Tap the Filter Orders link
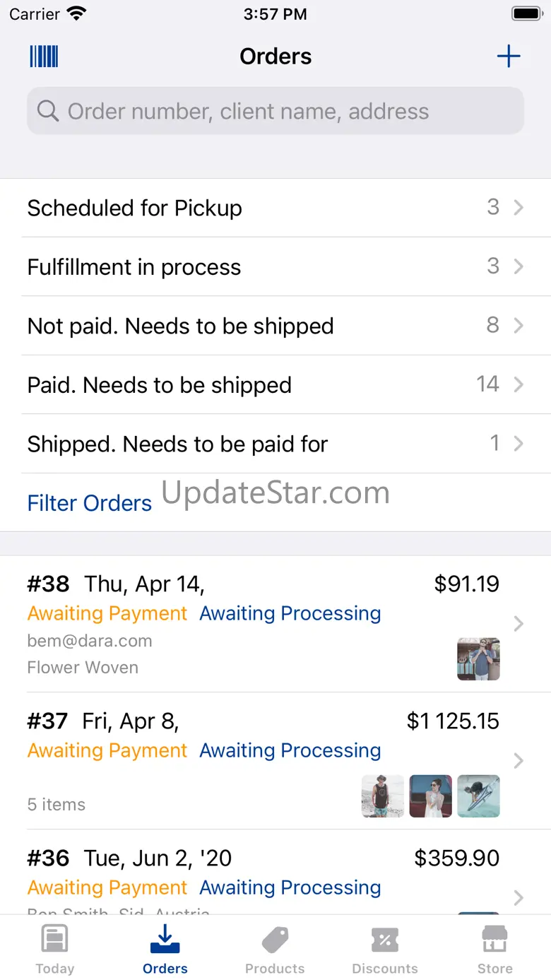The image size is (551, 980). point(89,503)
